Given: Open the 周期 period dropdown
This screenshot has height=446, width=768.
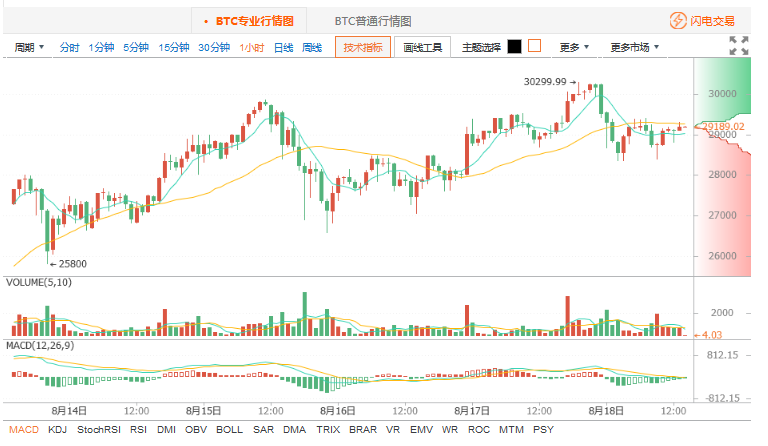Looking at the screenshot, I should [29, 47].
